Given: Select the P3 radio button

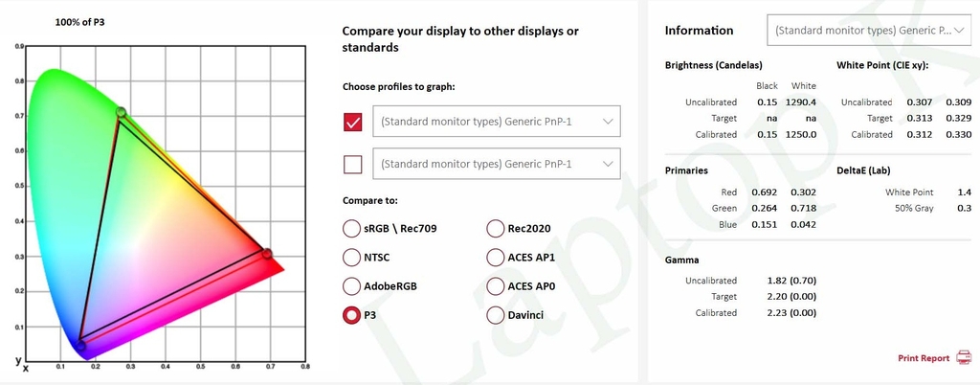Looking at the screenshot, I should coord(352,315).
